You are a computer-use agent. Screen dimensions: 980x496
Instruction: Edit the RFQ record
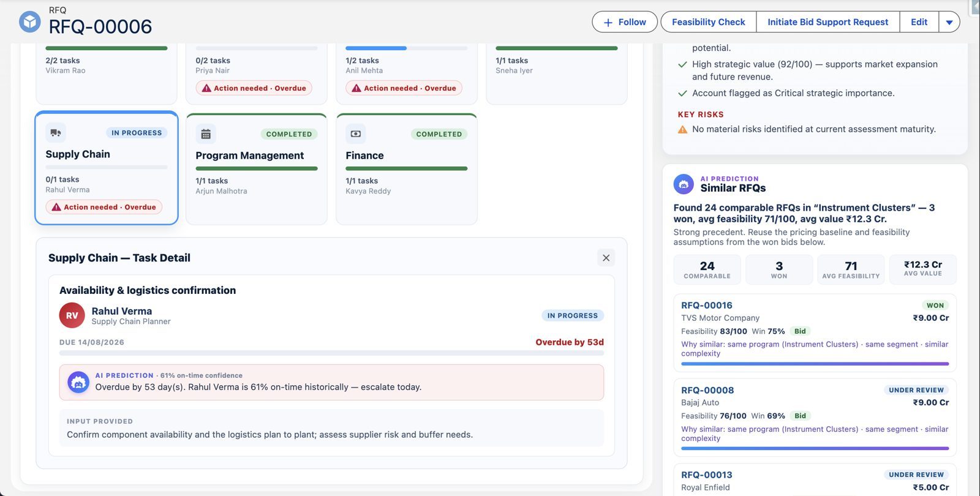[919, 22]
